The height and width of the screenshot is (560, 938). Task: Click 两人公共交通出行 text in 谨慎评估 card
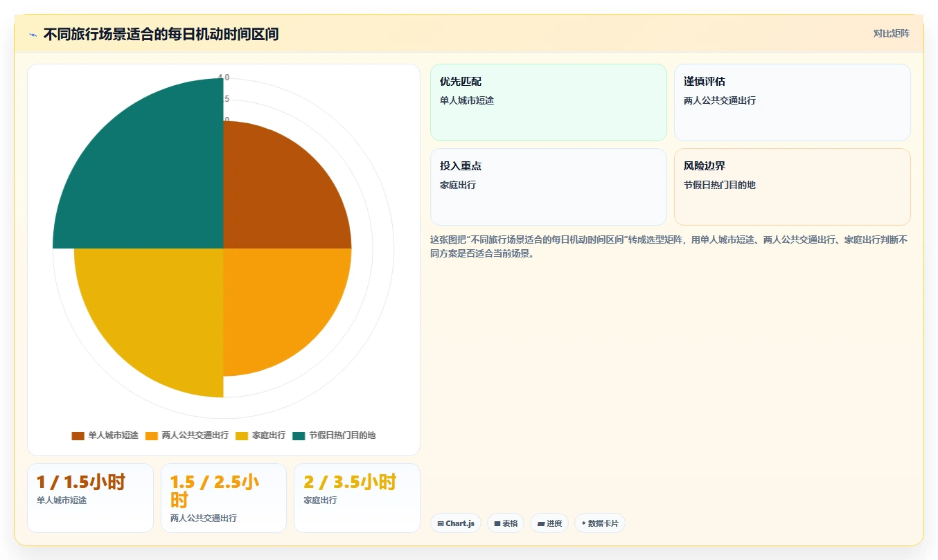[x=720, y=100]
